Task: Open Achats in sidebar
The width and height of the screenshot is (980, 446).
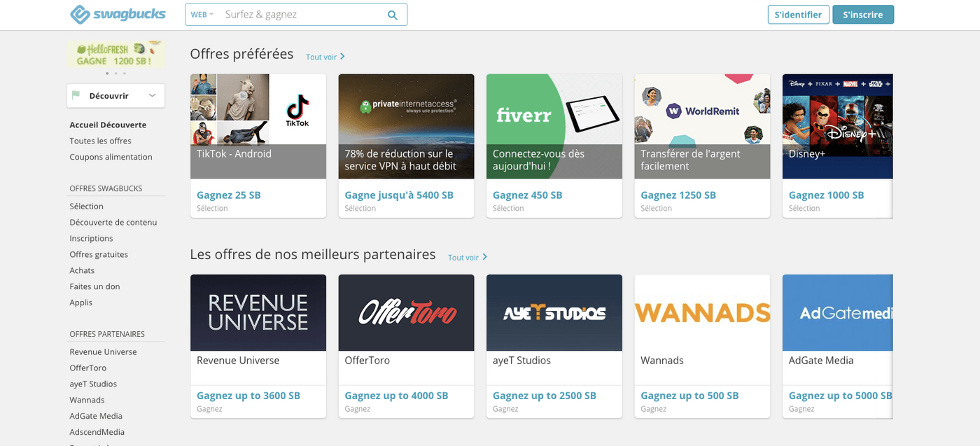Action: 82,270
